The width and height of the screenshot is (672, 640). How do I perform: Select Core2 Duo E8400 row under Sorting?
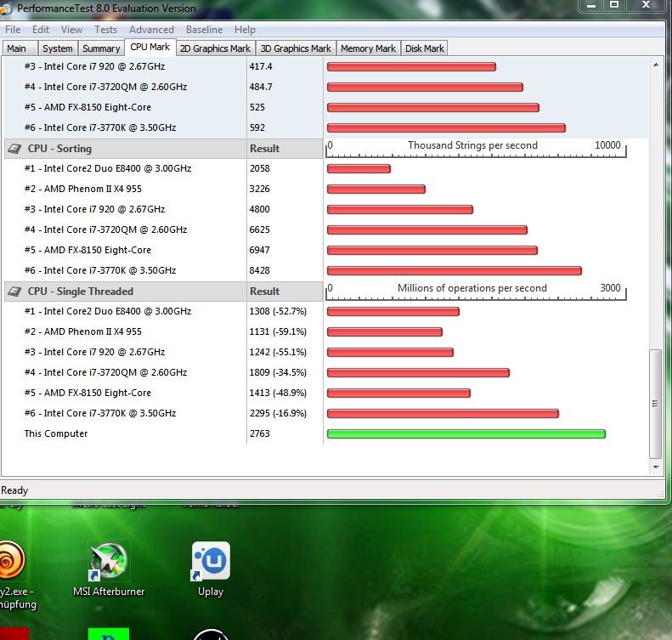(325, 168)
